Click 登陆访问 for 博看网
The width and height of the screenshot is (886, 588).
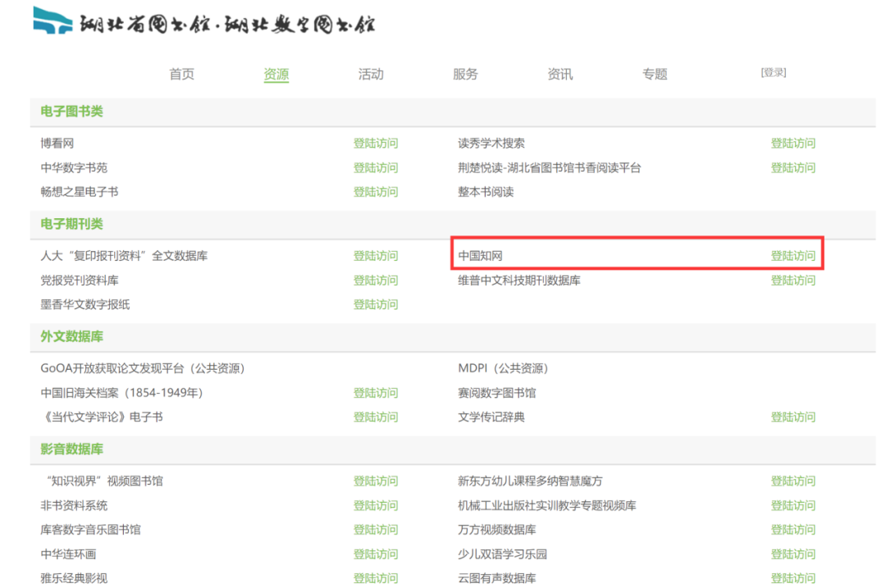376,144
